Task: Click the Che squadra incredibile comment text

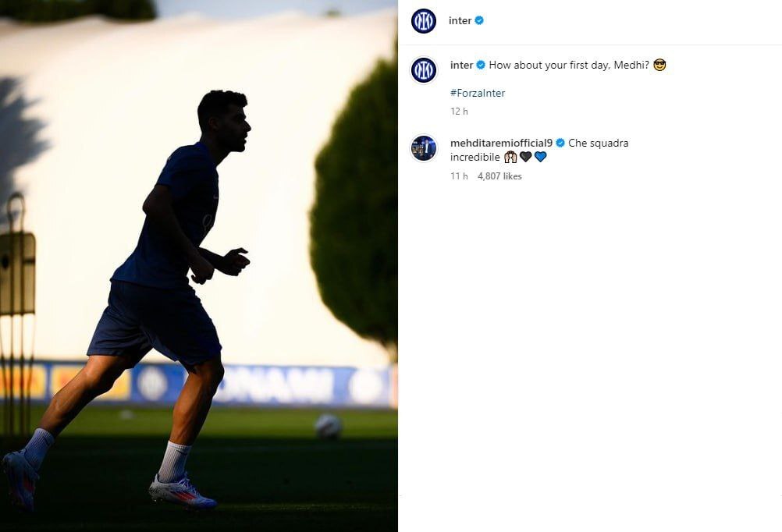Action: [539, 150]
